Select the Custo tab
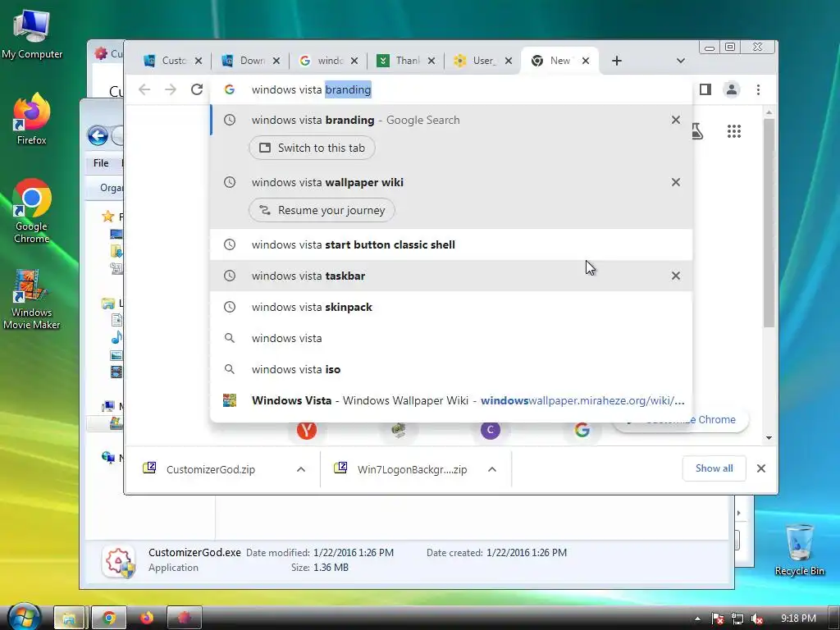 pos(172,61)
